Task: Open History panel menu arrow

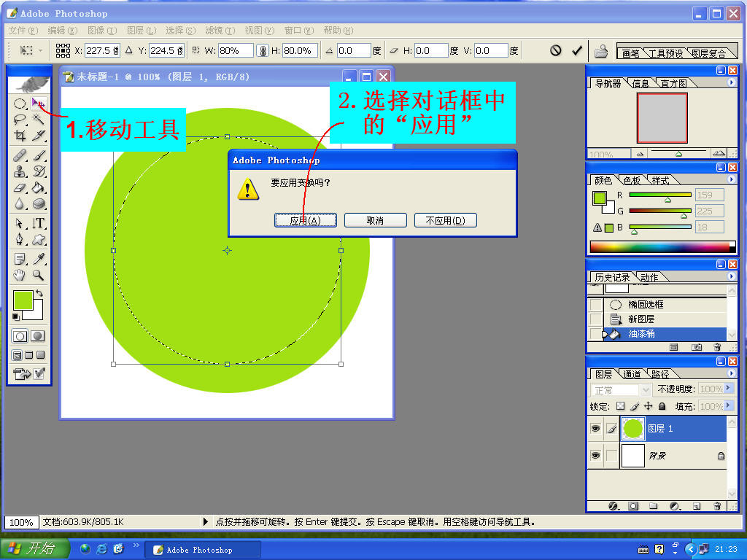Action: 731,276
